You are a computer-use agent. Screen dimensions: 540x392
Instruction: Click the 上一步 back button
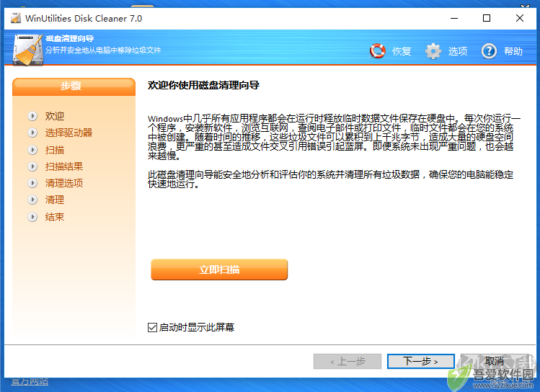(x=348, y=361)
